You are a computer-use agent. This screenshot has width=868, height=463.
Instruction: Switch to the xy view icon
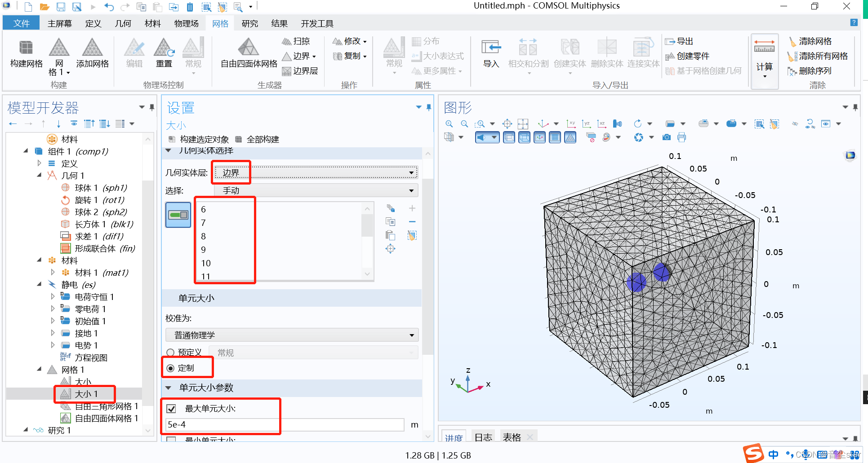(x=571, y=123)
